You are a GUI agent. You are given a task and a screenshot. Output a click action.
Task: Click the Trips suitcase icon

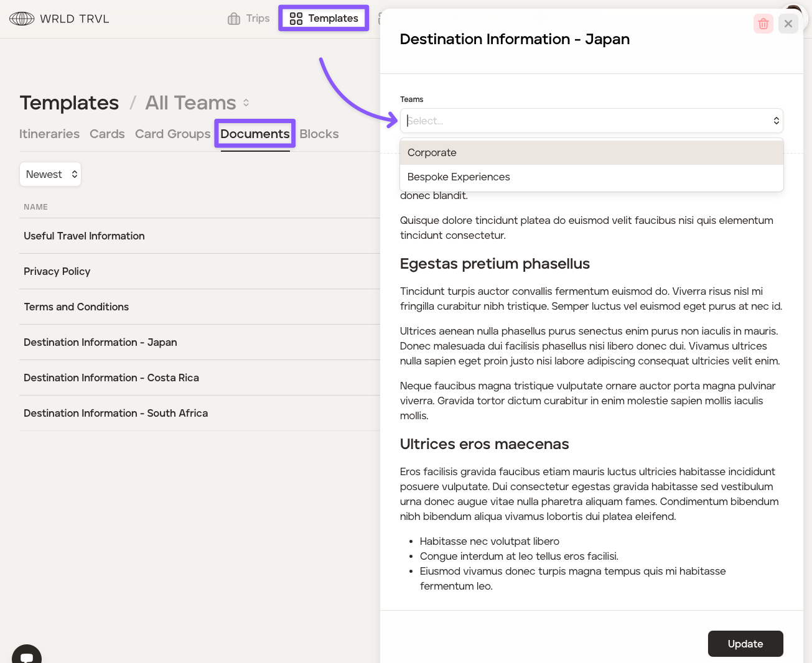[x=234, y=19]
